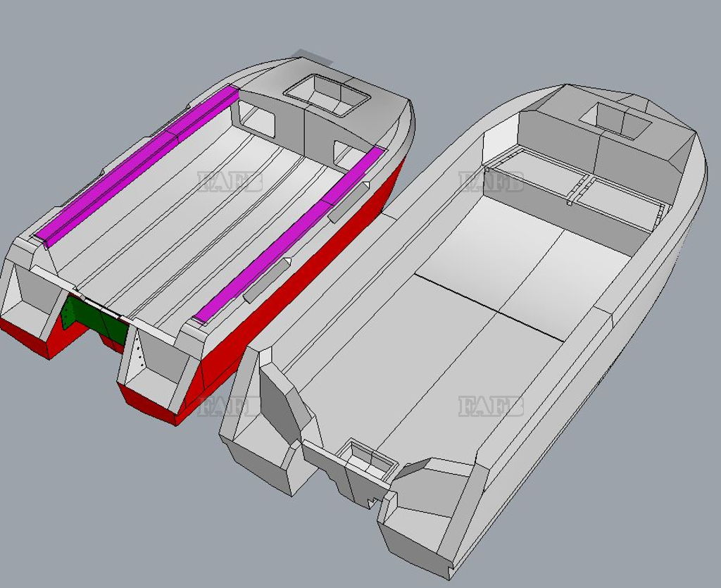This screenshot has height=588, width=721.
Task: Click the center deck ridge of the left boat
Action: 204,211
